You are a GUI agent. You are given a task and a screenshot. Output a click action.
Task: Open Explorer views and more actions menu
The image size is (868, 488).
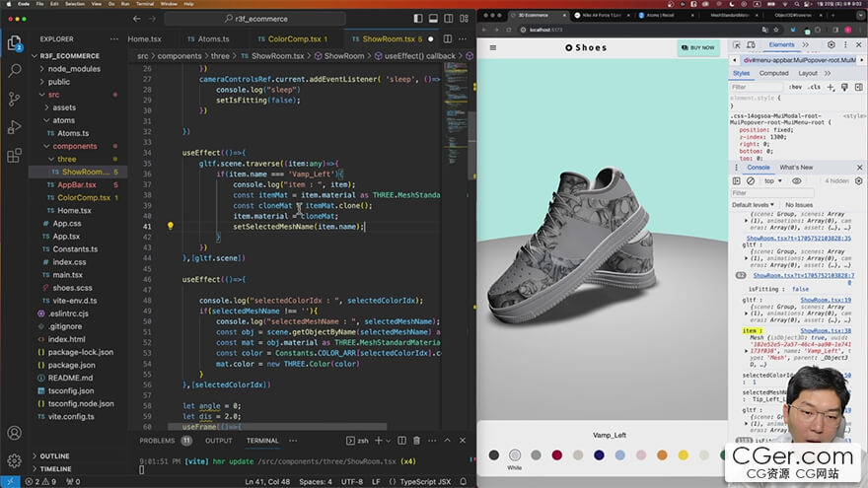(x=114, y=39)
